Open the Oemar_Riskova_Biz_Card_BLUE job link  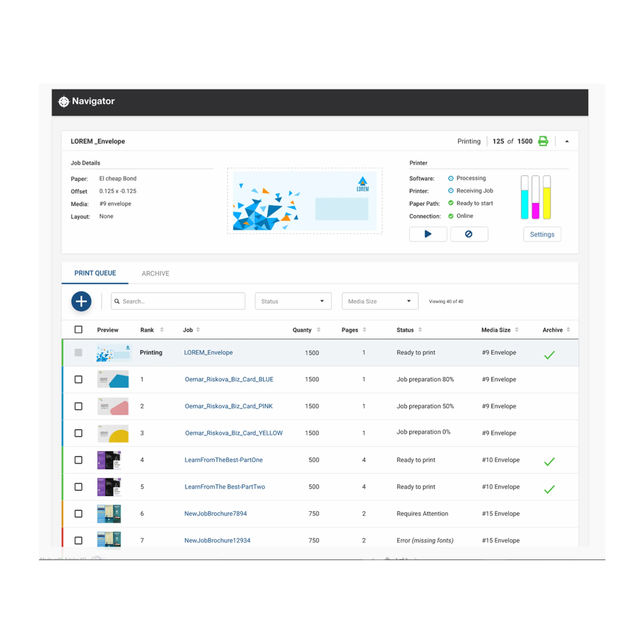point(229,379)
